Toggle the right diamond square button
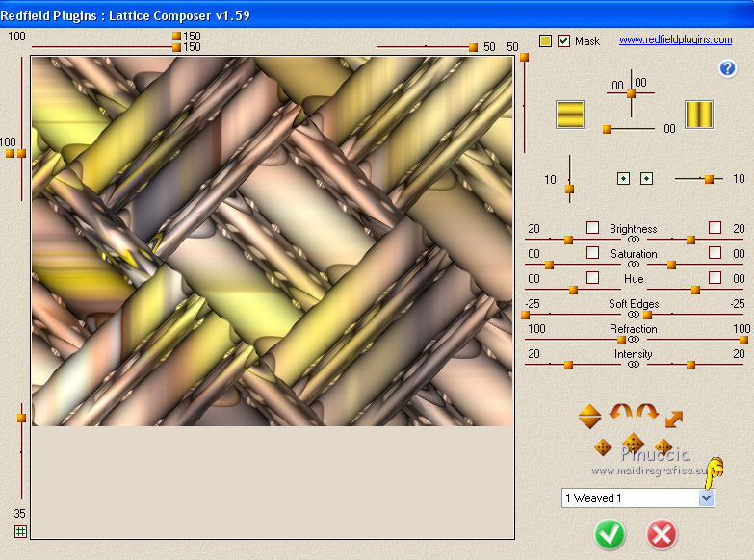This screenshot has height=560, width=754. click(646, 179)
